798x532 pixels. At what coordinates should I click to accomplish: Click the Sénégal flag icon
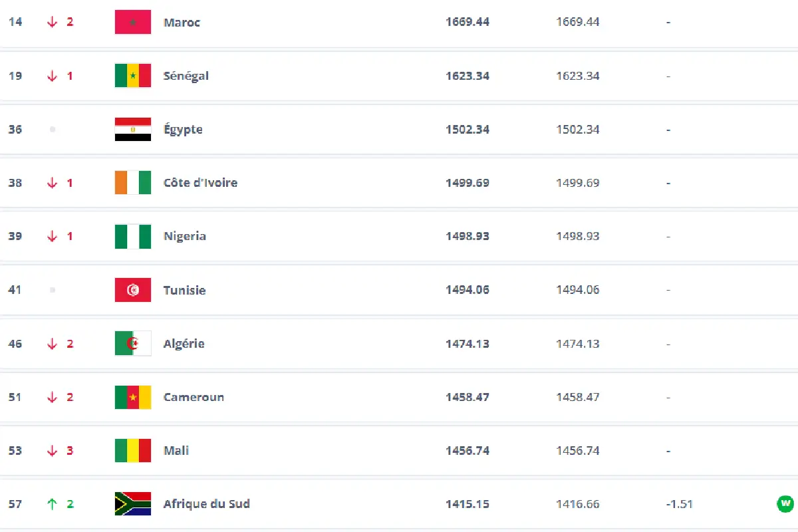[133, 76]
